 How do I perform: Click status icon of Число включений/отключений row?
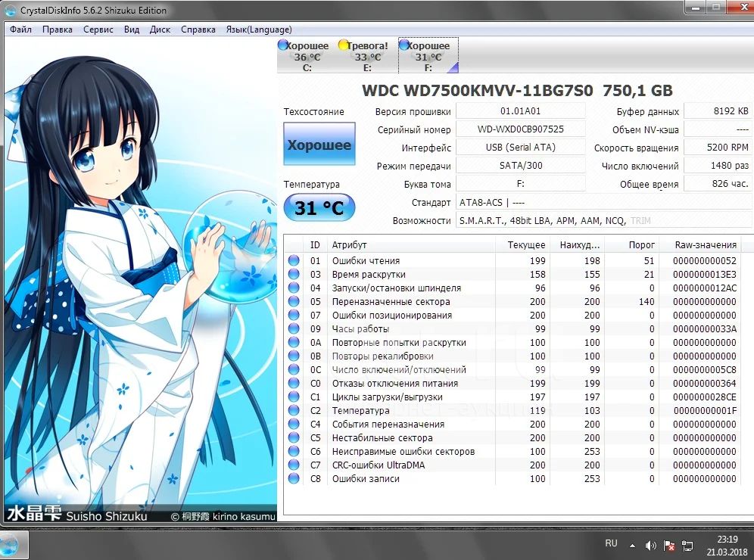[x=294, y=369]
